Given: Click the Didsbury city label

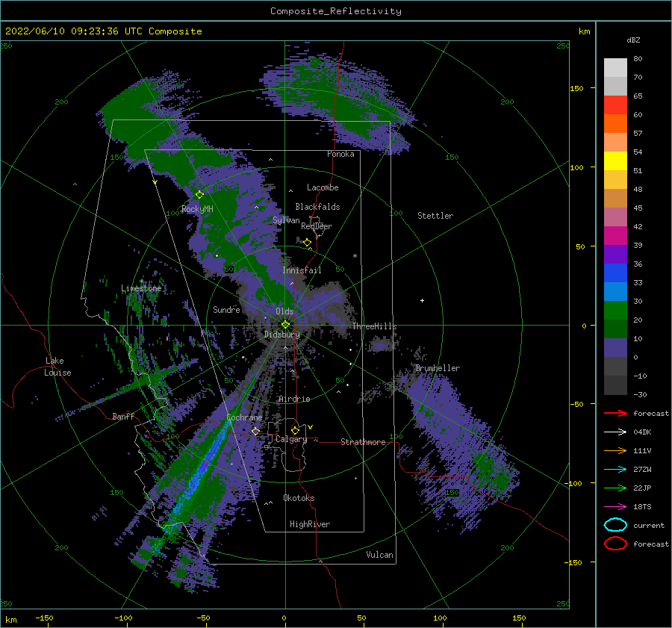Looking at the screenshot, I should (x=282, y=335).
